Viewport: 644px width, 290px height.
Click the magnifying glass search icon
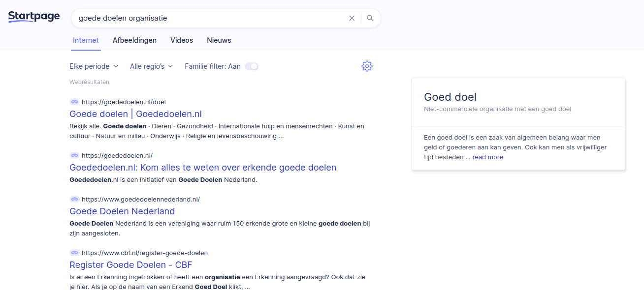370,18
